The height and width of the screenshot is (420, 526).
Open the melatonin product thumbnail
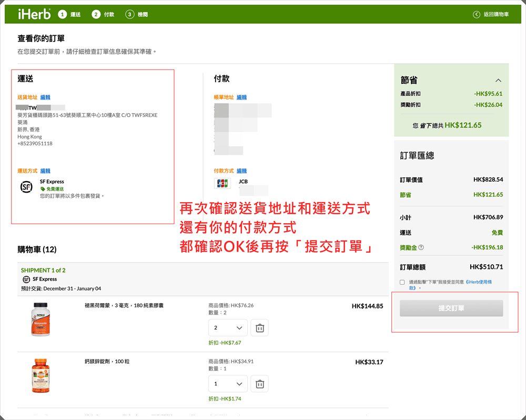[40, 319]
